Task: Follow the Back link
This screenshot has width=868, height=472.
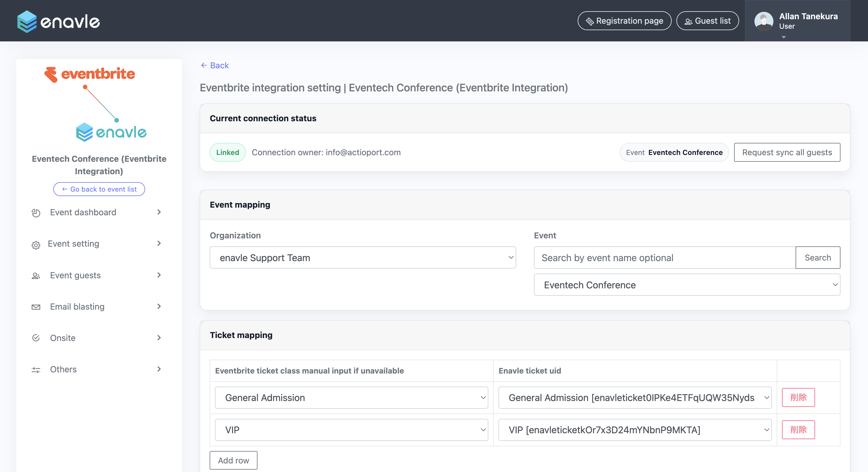Action: [x=215, y=65]
